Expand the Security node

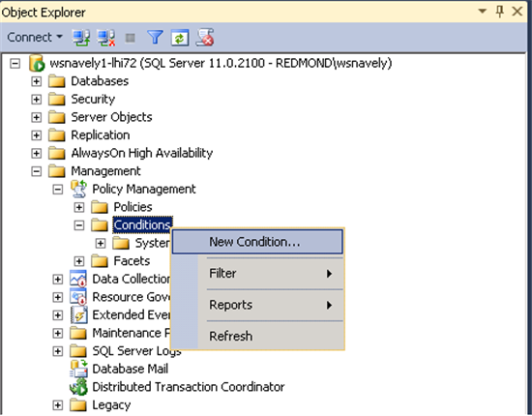37,100
